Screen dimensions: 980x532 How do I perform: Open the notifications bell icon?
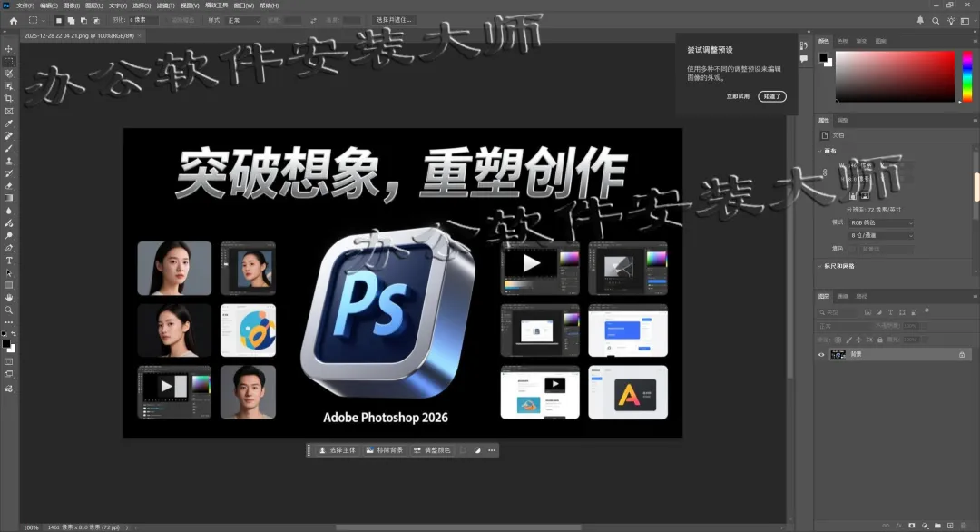(x=920, y=21)
